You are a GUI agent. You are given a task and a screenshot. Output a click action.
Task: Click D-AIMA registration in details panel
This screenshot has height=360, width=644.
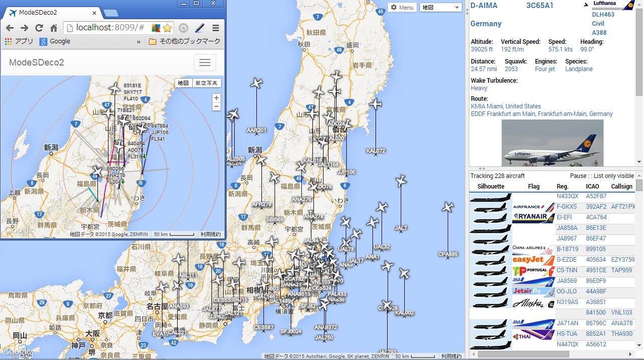pyautogui.click(x=484, y=6)
